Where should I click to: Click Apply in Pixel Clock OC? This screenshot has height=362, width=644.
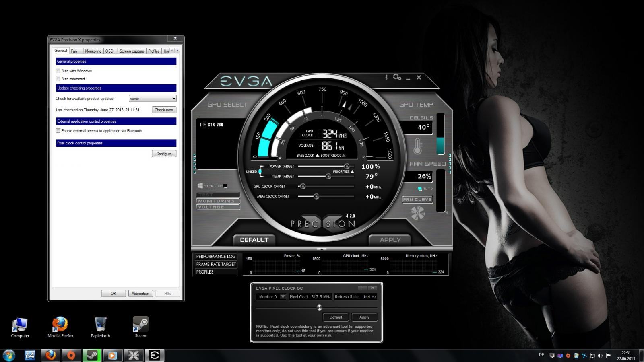[364, 317]
